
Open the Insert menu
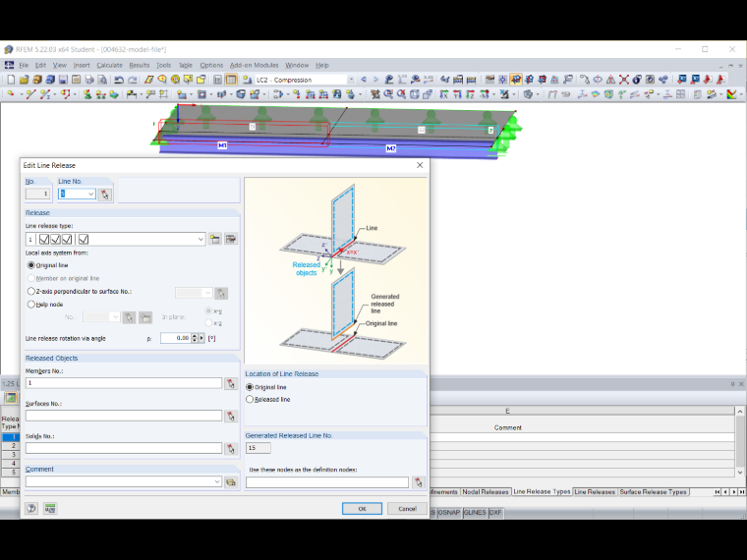(x=82, y=65)
